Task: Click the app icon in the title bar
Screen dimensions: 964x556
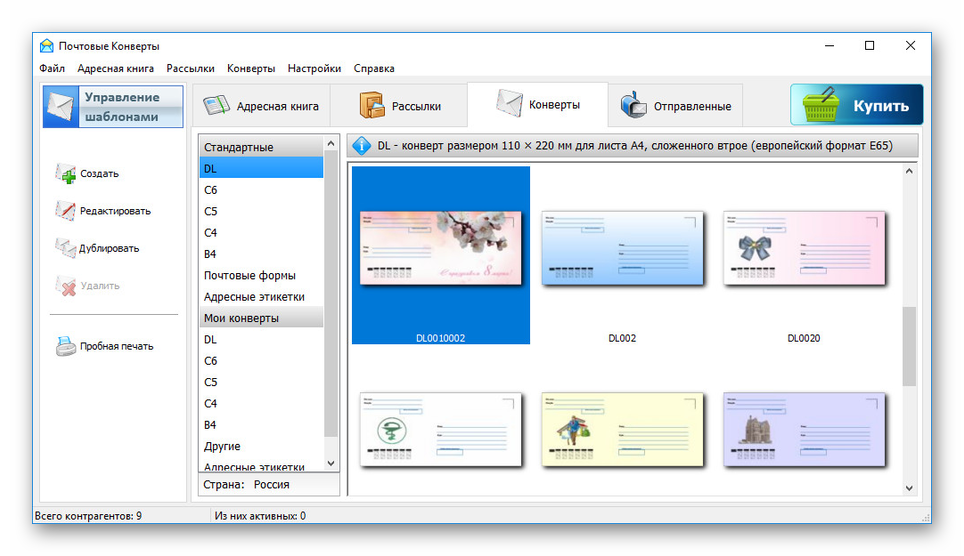Action: click(x=46, y=46)
